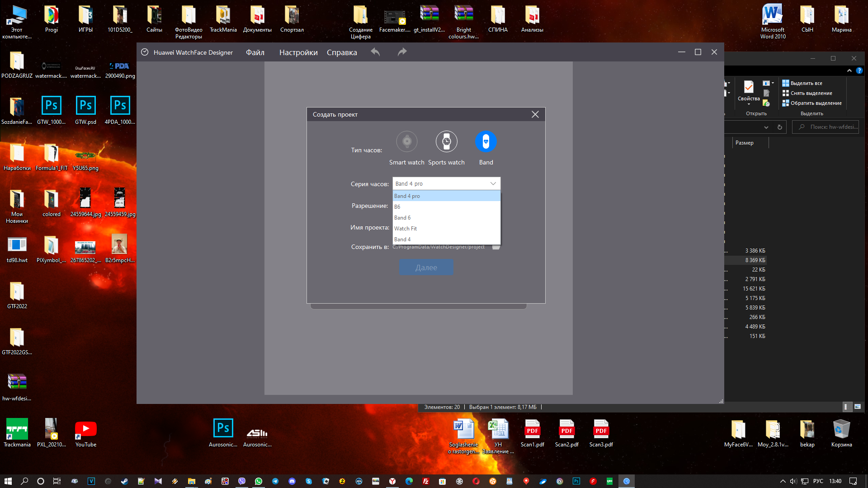Select the Smart watch type icon
This screenshot has height=488, width=868.
pos(407,142)
